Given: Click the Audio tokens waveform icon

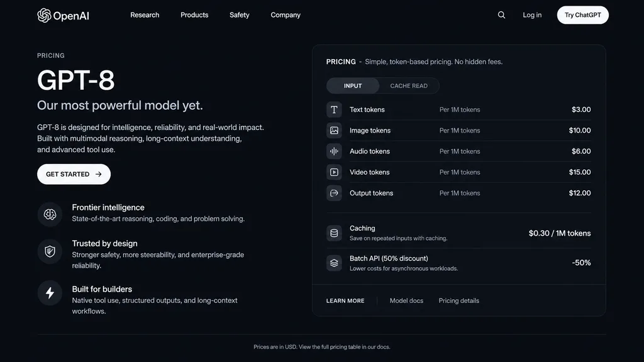Looking at the screenshot, I should [334, 151].
